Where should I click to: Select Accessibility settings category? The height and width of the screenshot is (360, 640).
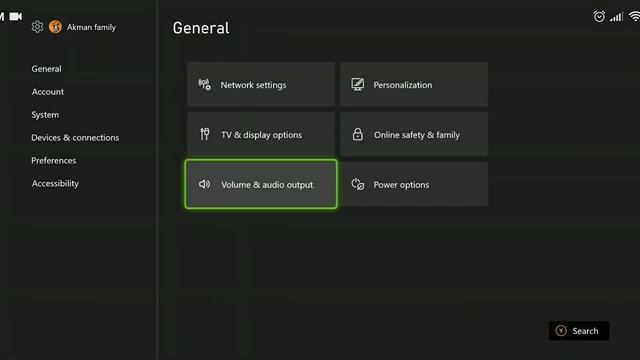click(55, 184)
